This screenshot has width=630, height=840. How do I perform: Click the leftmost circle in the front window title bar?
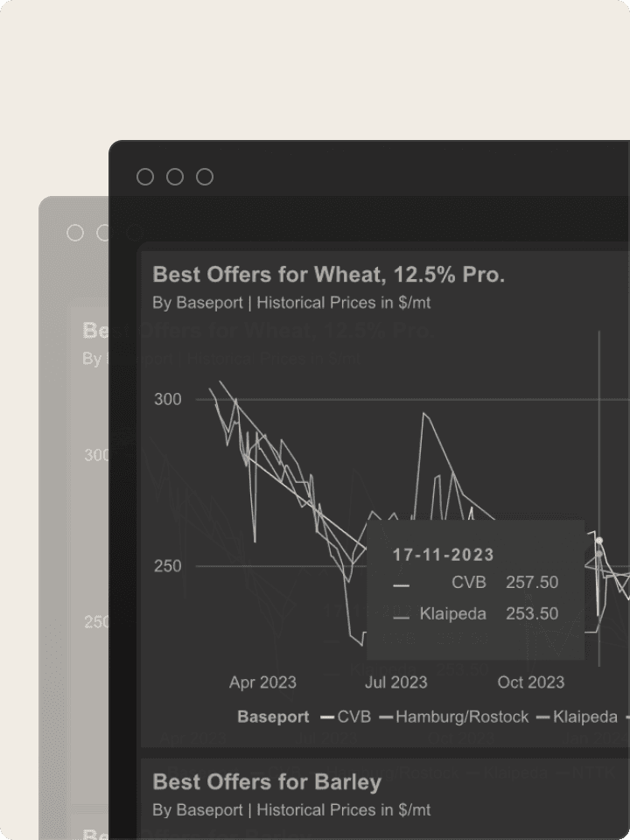145,177
